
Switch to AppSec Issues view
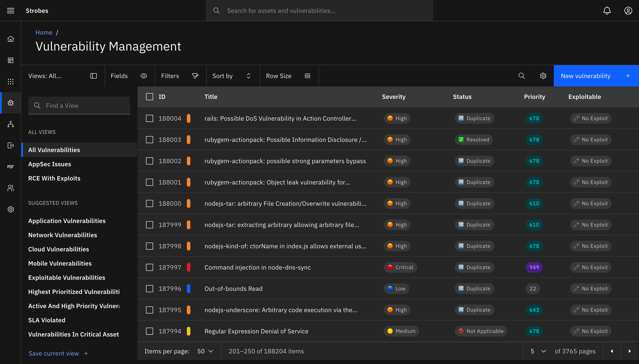click(49, 164)
